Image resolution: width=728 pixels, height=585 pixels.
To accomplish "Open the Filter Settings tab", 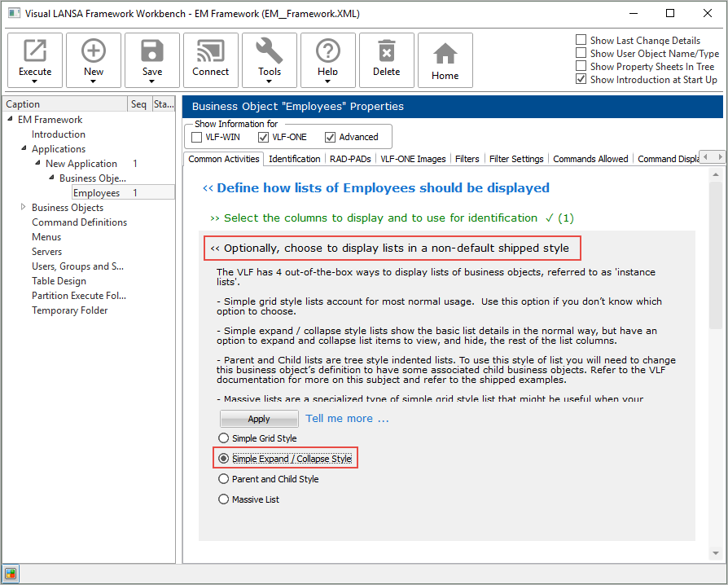I will pyautogui.click(x=516, y=159).
